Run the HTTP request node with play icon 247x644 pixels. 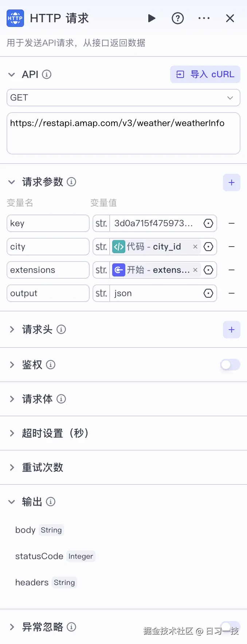pos(152,18)
